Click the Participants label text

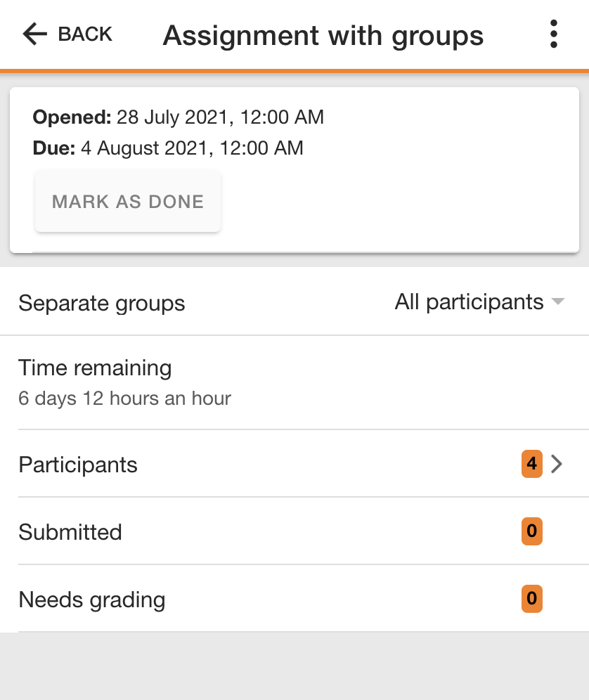(78, 465)
